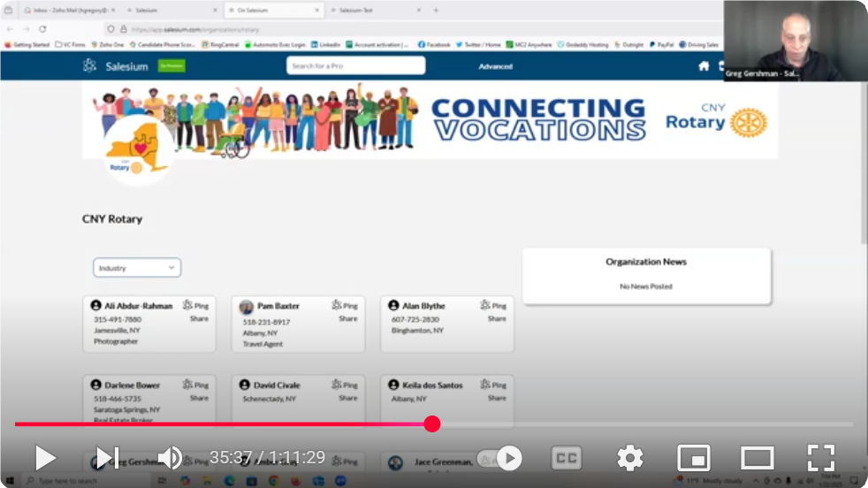Open the Facebook bookmark
The width and height of the screenshot is (868, 488).
(x=434, y=44)
